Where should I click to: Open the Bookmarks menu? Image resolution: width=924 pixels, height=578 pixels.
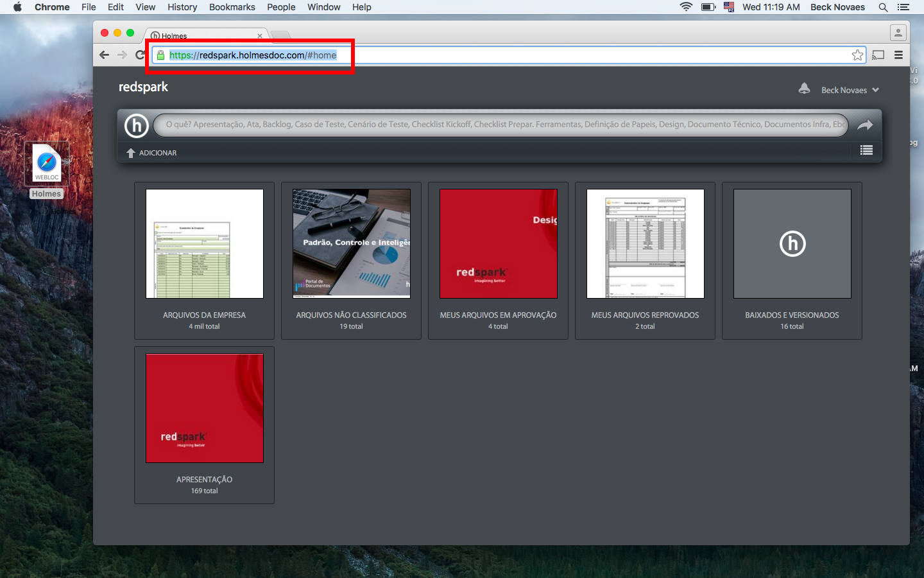232,7
